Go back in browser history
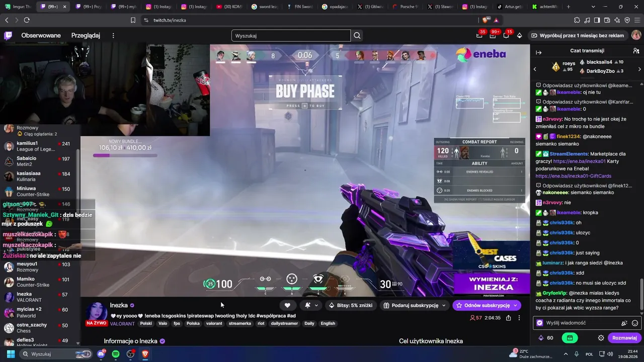 7,20
